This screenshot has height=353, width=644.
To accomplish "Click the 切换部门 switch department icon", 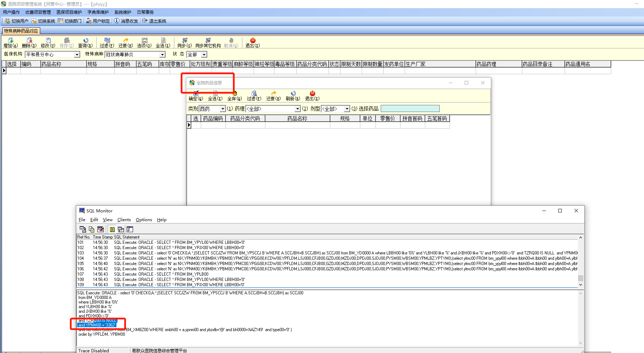I will [x=60, y=21].
